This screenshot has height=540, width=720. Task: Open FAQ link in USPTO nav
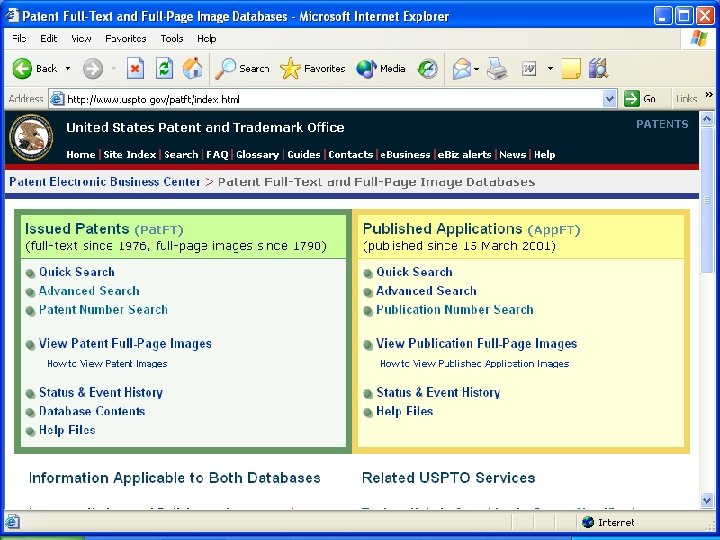point(217,155)
